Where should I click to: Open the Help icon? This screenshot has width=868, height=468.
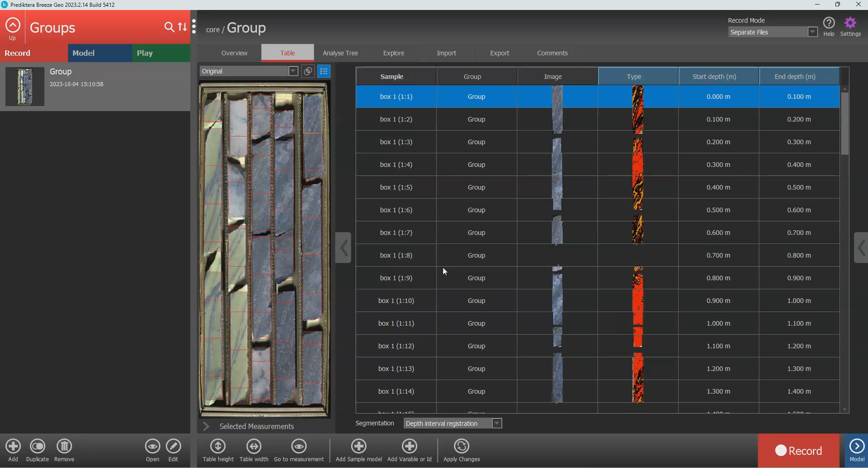pos(829,24)
